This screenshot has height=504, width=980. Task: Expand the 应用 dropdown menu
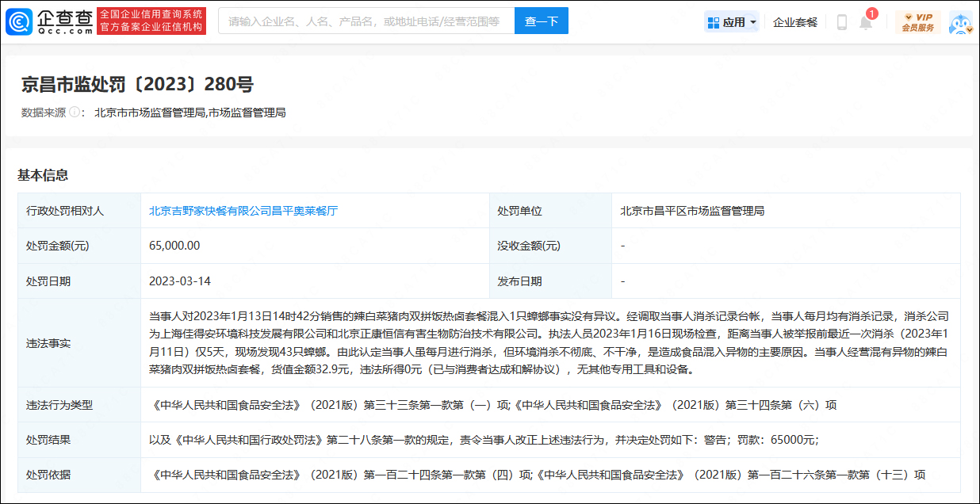tap(732, 22)
